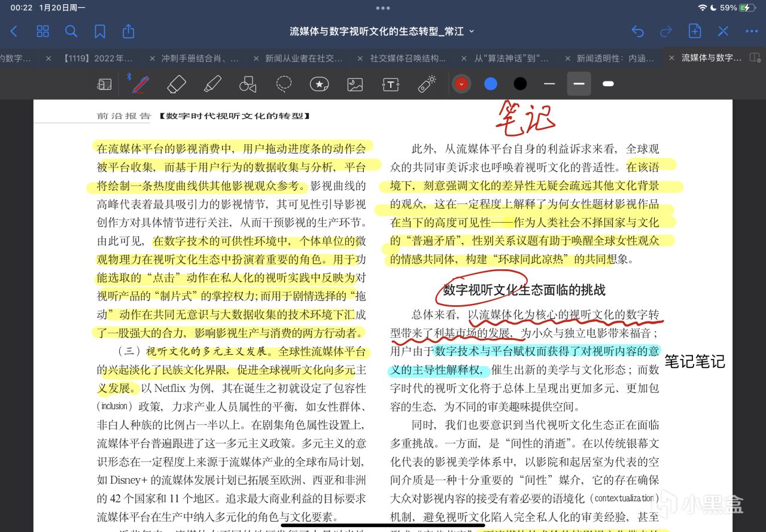The width and height of the screenshot is (766, 532).
Task: Open the page thumbnails grid view
Action: (x=42, y=31)
